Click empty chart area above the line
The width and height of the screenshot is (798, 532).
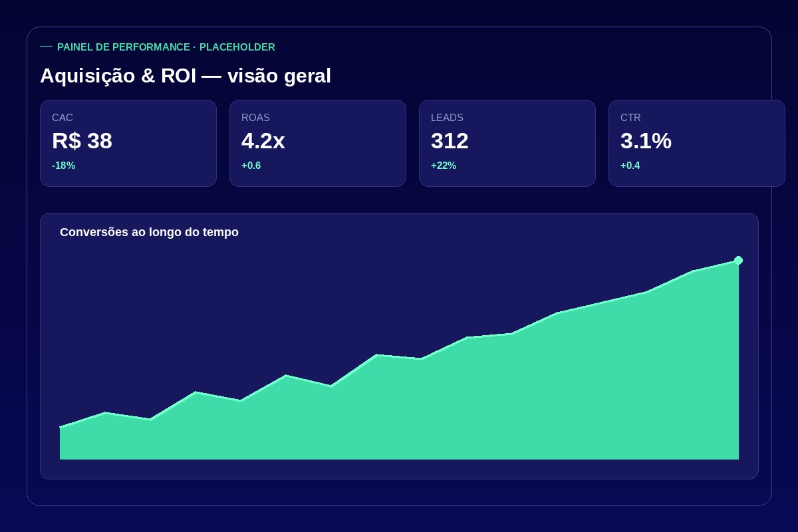(266, 299)
